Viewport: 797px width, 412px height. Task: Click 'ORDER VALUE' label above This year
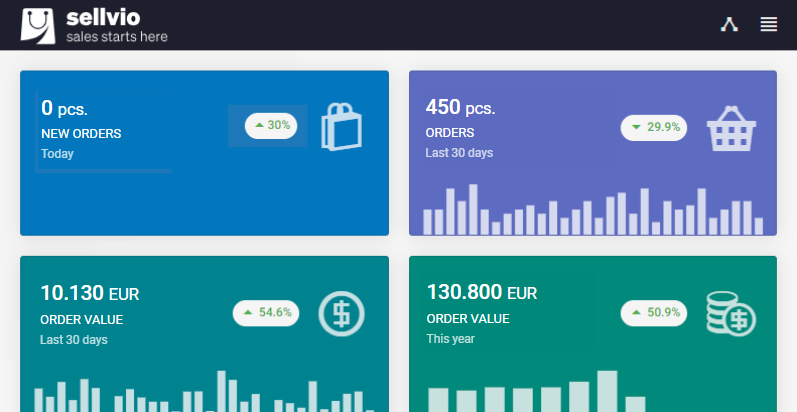point(468,319)
